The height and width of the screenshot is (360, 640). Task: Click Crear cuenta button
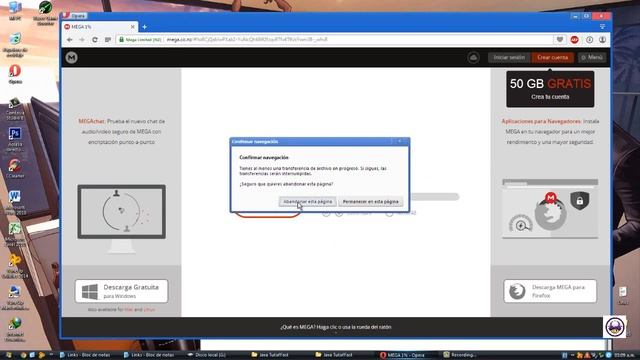coord(552,58)
